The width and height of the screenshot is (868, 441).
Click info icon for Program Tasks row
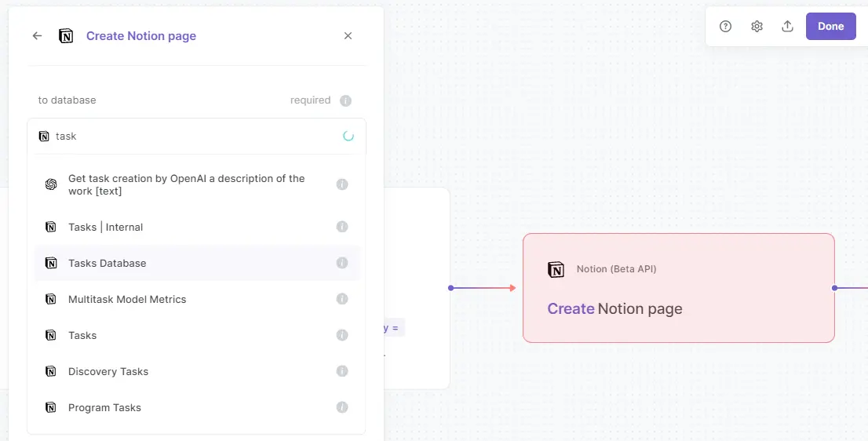tap(342, 407)
